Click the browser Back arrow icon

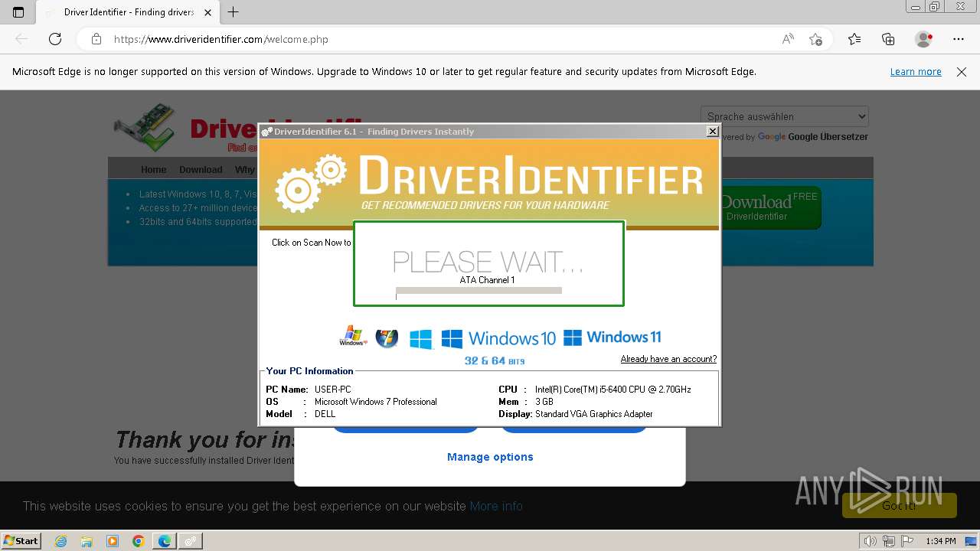(x=21, y=39)
